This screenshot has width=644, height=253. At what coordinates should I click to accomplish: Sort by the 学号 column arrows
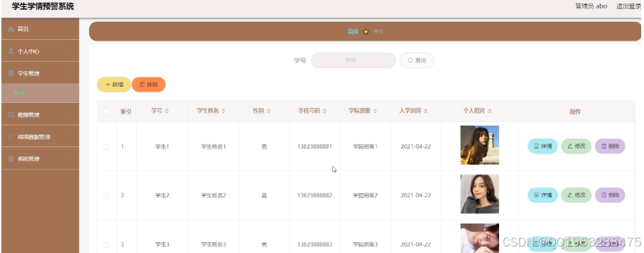(167, 111)
